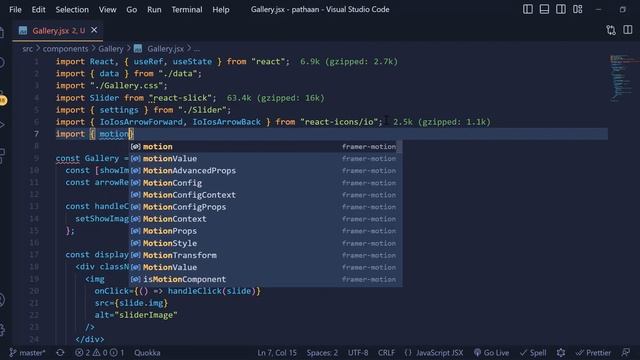Click Ln 7, Col 15 indicator

(277, 353)
